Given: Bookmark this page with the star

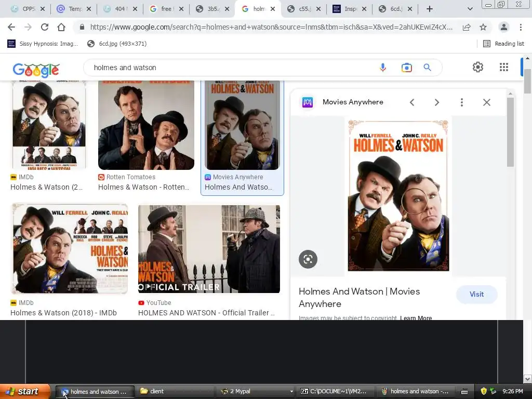Looking at the screenshot, I should click(x=483, y=27).
